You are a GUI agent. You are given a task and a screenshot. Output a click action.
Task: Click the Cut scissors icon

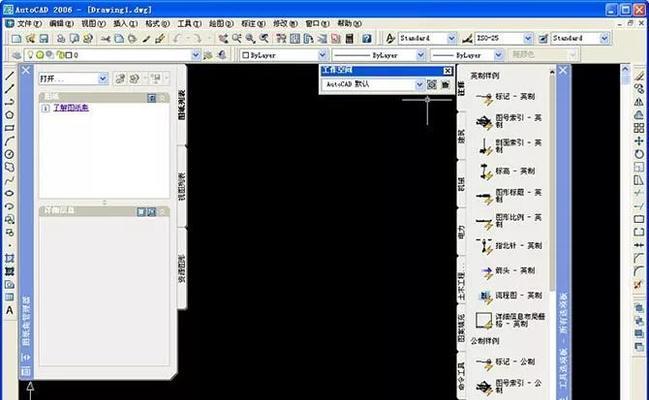(106, 39)
